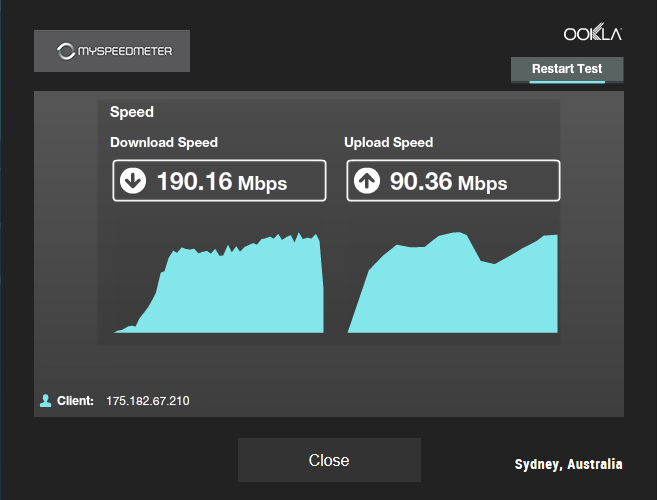Click the MySpeedMeter swirl logo icon
Image resolution: width=658 pixels, height=500 pixels.
[x=65, y=51]
